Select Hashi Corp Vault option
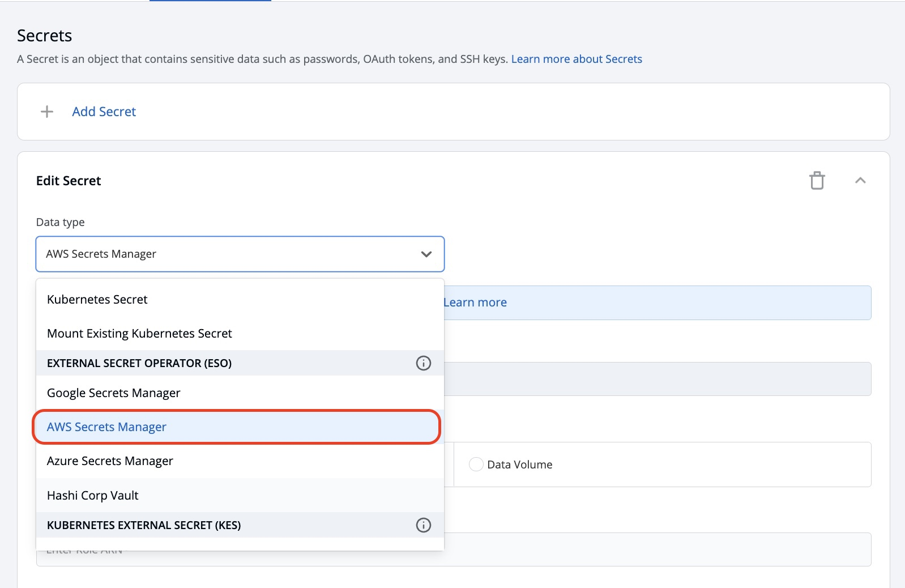Screen dimensions: 905x588 [x=240, y=495]
